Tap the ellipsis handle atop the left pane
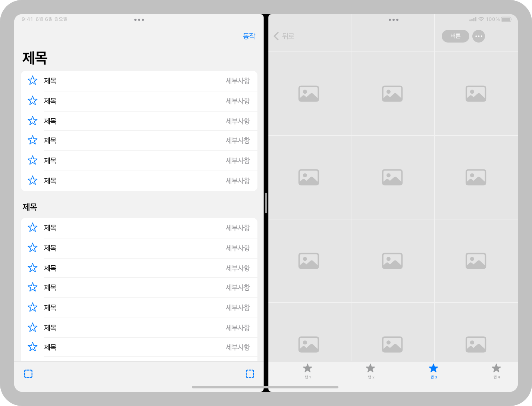 (x=139, y=20)
